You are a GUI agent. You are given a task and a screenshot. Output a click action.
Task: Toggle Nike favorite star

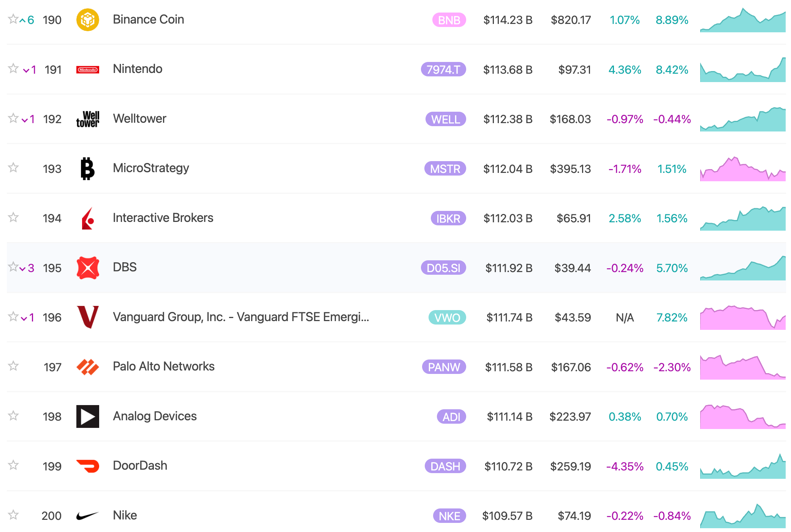point(13,515)
